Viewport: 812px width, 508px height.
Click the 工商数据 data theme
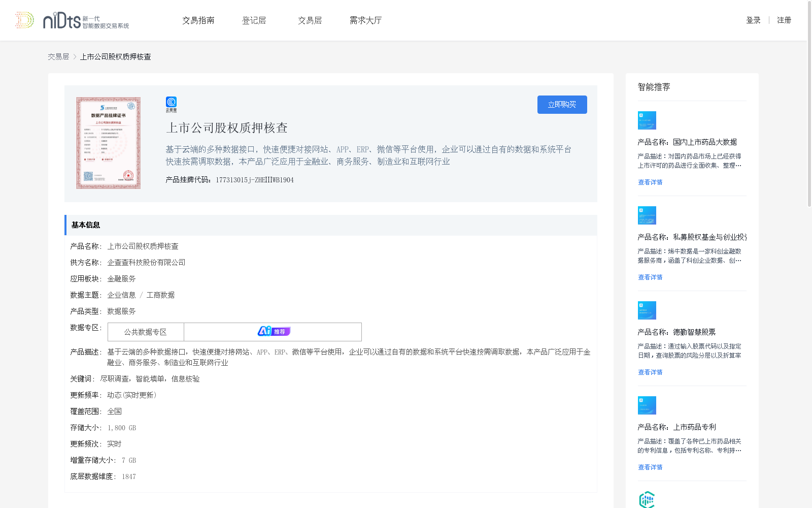(161, 295)
